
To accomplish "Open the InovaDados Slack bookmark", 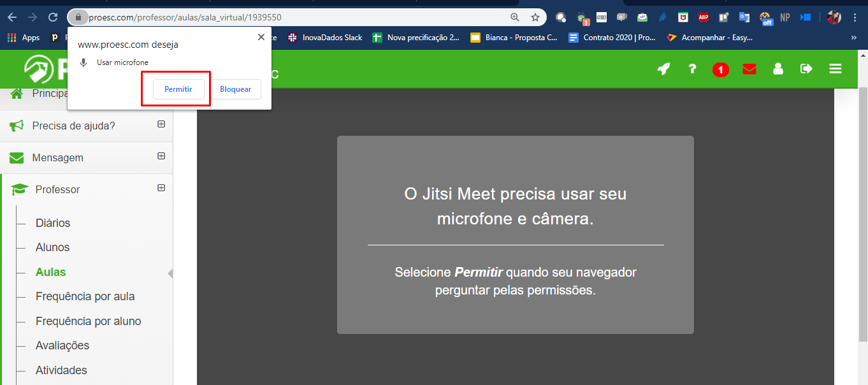I will [x=325, y=38].
